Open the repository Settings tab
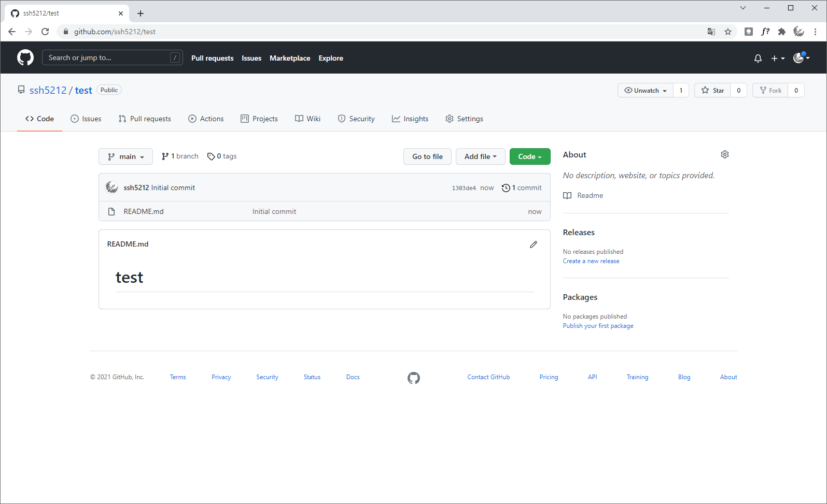827x504 pixels. tap(464, 119)
